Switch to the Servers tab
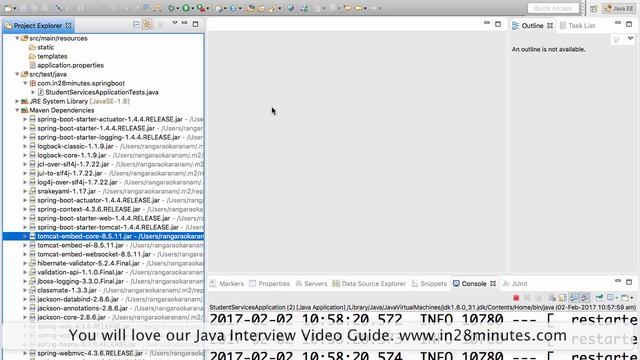The image size is (640, 360). click(311, 283)
